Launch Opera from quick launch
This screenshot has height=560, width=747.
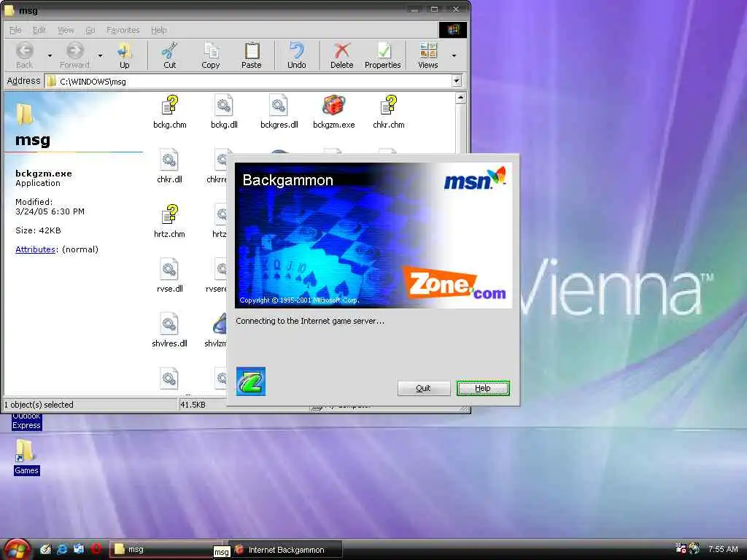(96, 549)
